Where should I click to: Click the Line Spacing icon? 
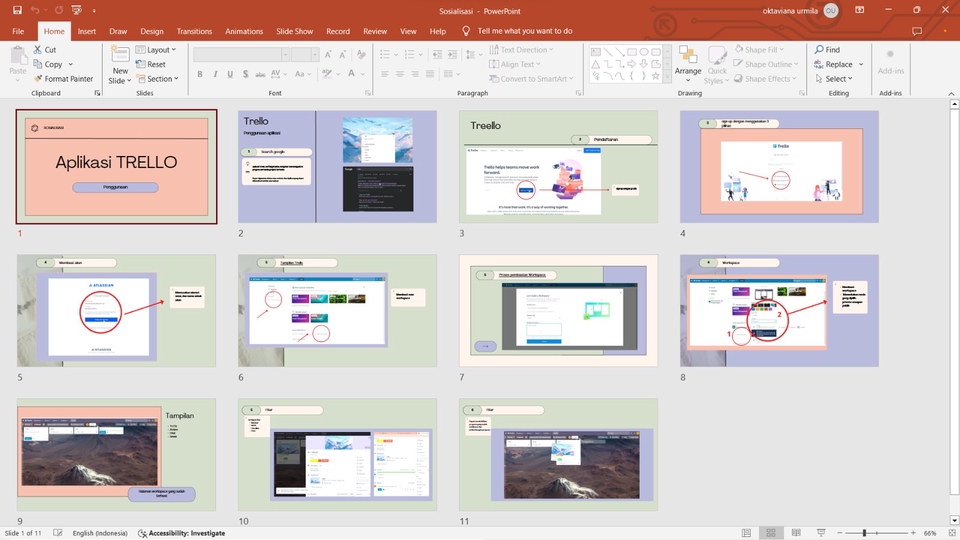coord(471,54)
